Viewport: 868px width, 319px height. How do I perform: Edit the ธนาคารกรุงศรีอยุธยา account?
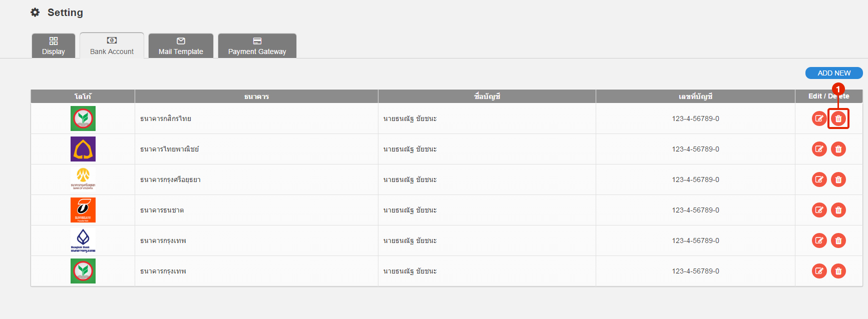coord(819,179)
